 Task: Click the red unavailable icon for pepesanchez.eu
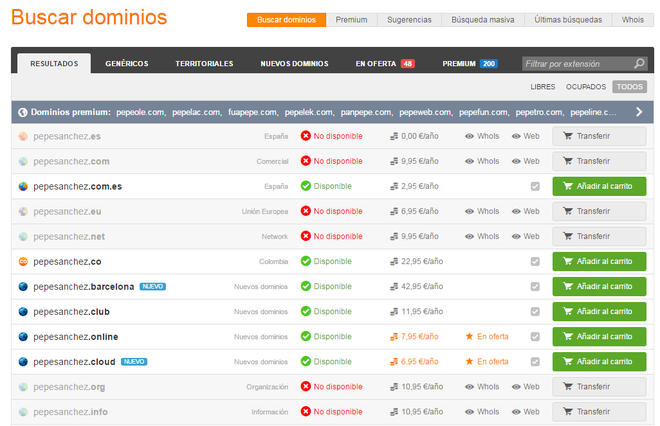point(306,211)
